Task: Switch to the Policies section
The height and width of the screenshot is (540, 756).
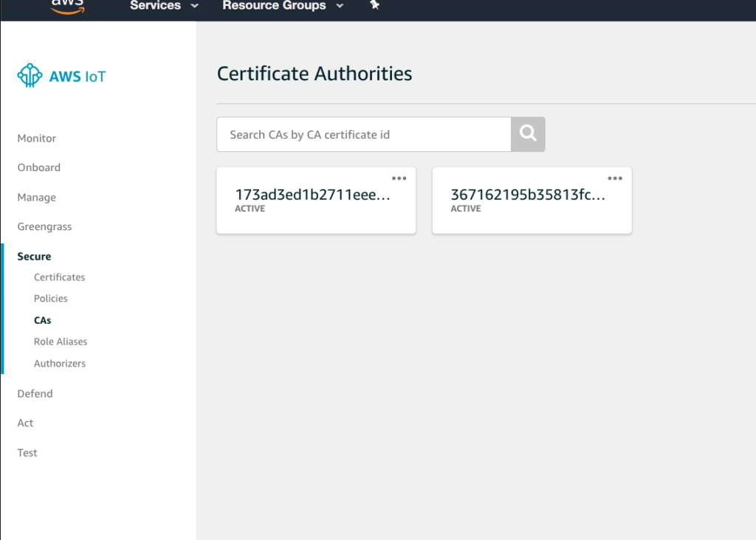Action: tap(50, 298)
